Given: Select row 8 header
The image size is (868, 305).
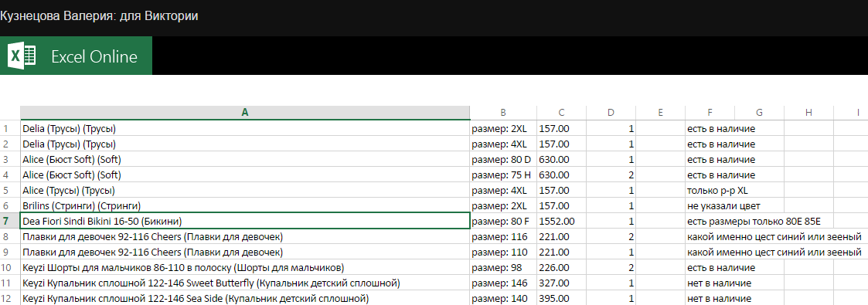Looking at the screenshot, I should pos(10,237).
